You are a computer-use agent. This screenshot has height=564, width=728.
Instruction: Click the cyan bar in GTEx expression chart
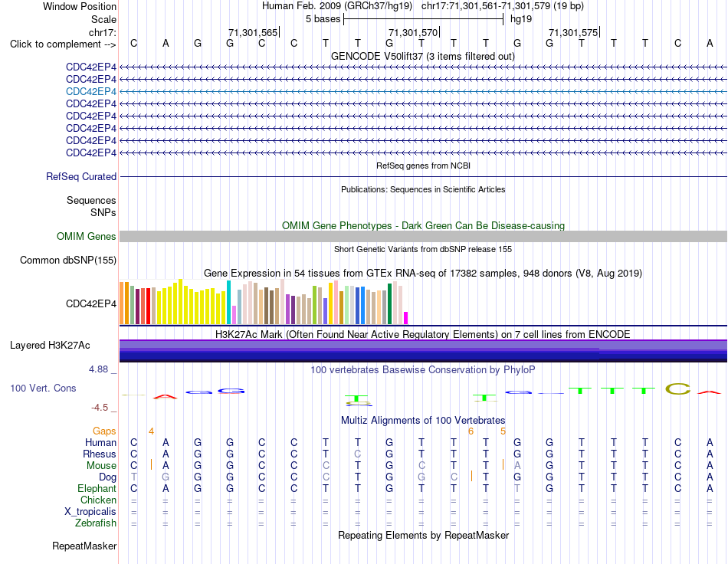228,302
